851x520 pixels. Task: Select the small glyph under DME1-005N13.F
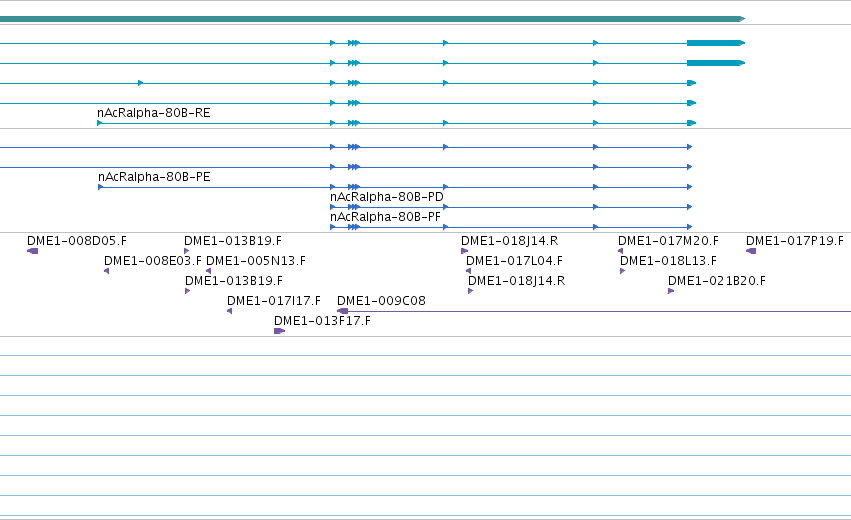(x=208, y=271)
